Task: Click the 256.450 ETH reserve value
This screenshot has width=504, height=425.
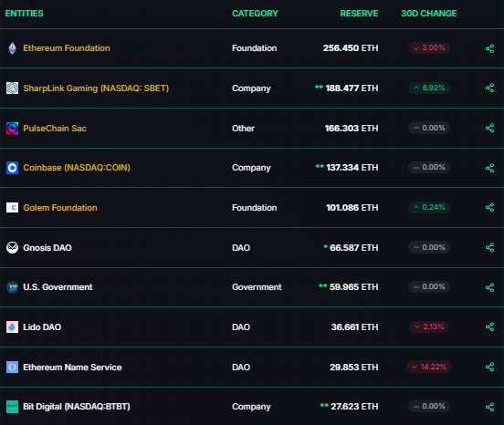Action: [x=351, y=48]
